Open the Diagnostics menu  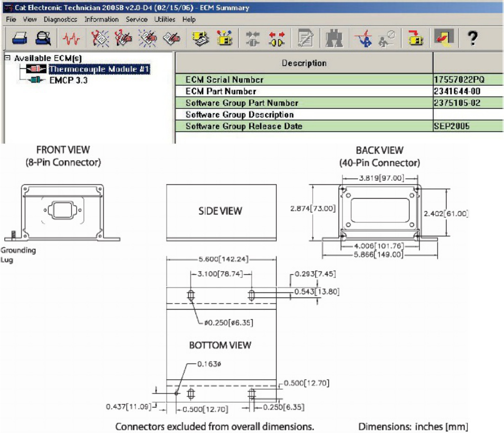60,19
